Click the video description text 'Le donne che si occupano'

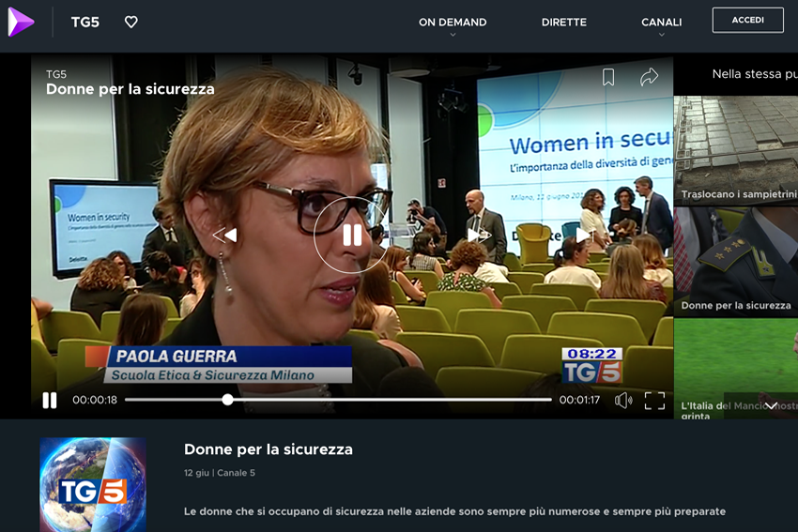tap(454, 511)
